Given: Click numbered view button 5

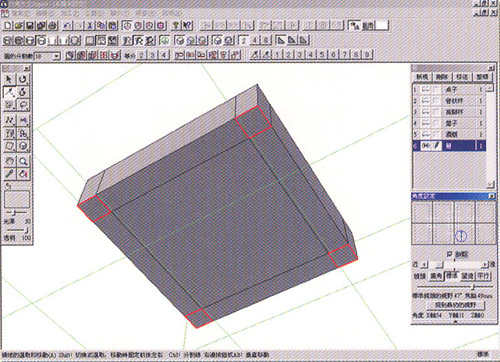Looking at the screenshot, I should pos(322,55).
